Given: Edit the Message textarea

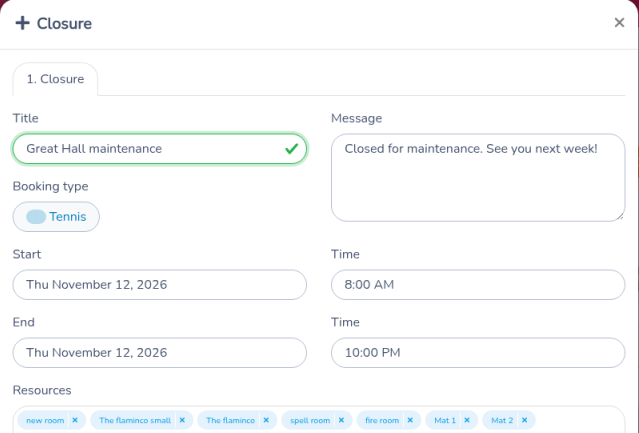Looking at the screenshot, I should 478,178.
